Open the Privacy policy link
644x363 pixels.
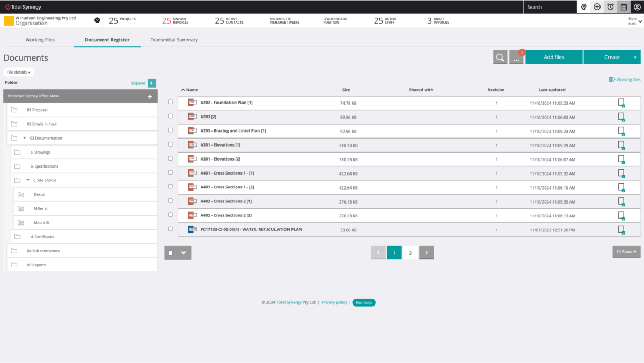334,302
